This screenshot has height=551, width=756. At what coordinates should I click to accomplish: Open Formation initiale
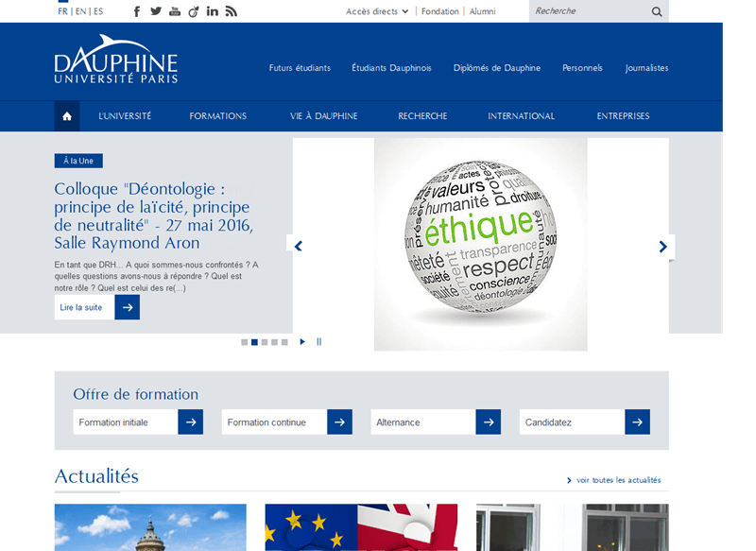click(x=126, y=422)
